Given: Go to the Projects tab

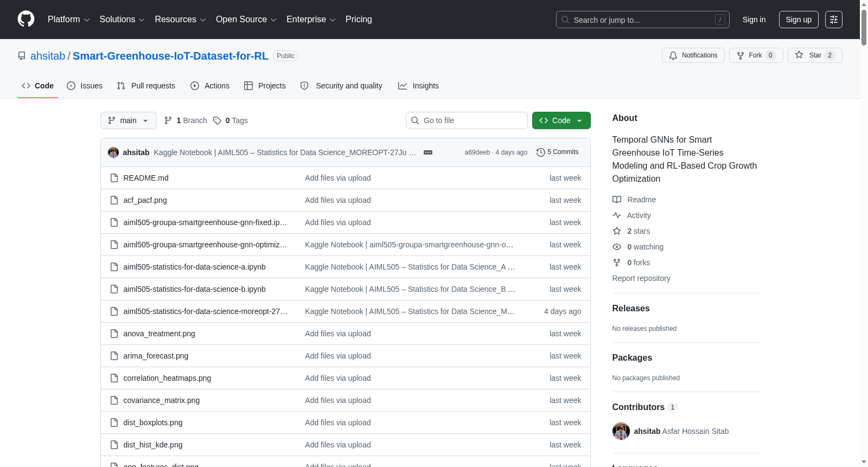Looking at the screenshot, I should [265, 86].
